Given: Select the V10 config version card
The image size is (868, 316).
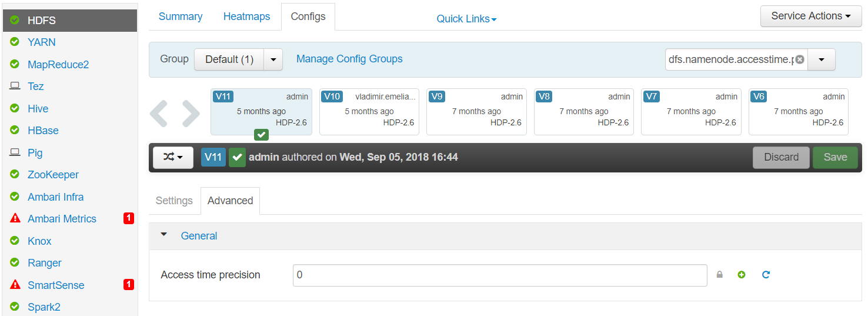Looking at the screenshot, I should click(x=369, y=112).
